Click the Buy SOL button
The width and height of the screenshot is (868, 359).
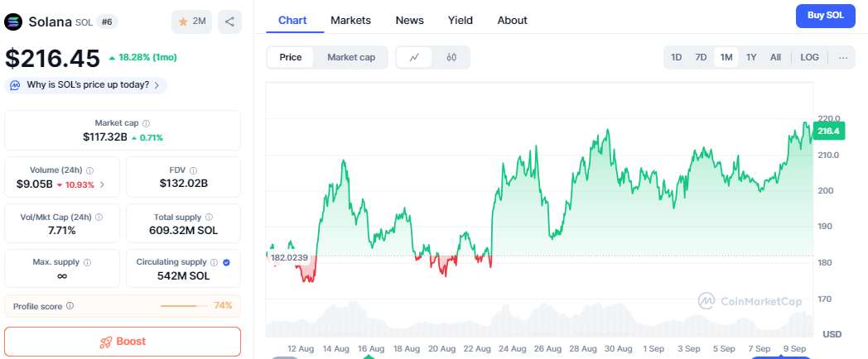point(825,17)
